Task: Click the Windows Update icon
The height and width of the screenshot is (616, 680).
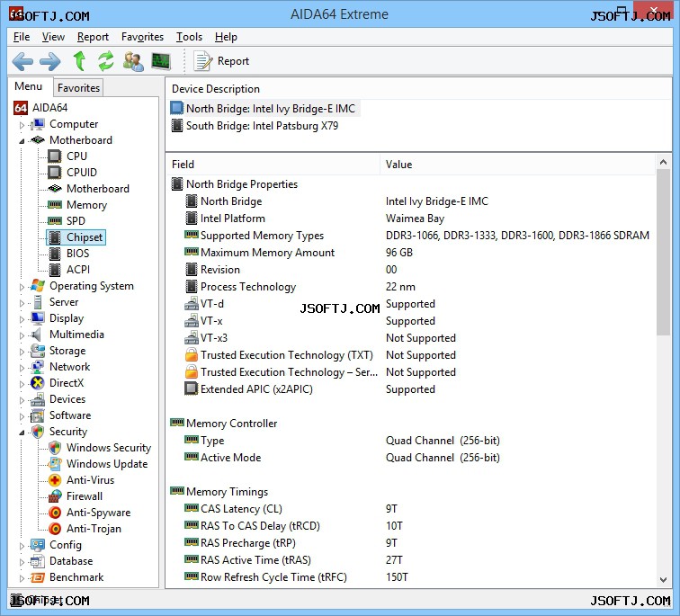Action: (x=55, y=464)
